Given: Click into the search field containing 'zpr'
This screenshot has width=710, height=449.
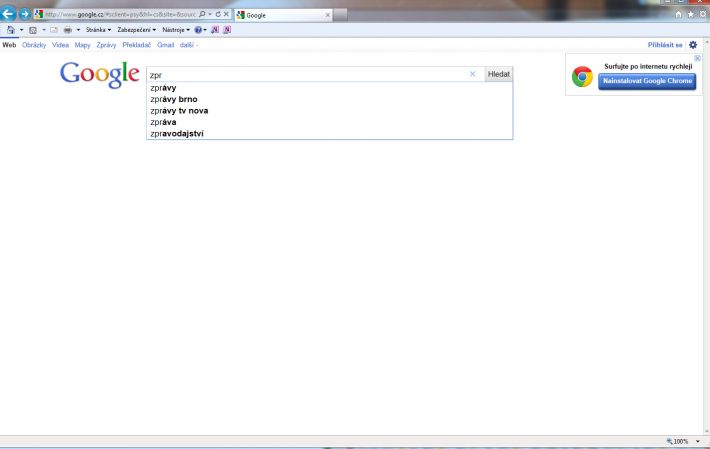Looking at the screenshot, I should point(308,74).
